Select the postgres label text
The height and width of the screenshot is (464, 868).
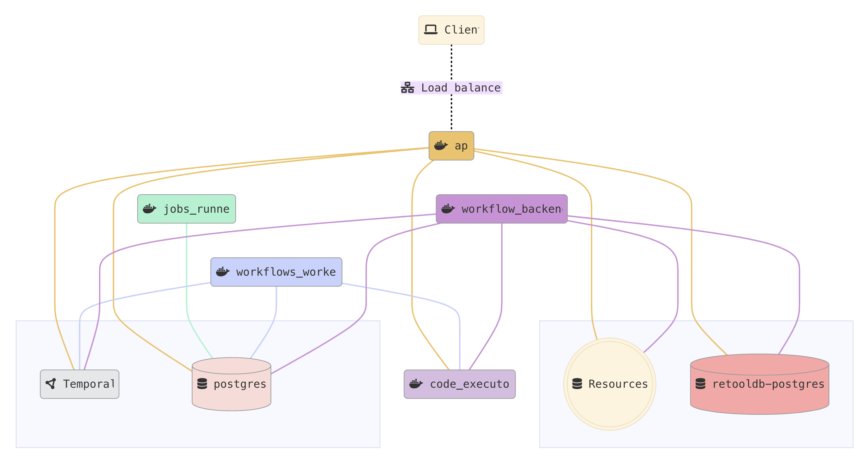[240, 384]
